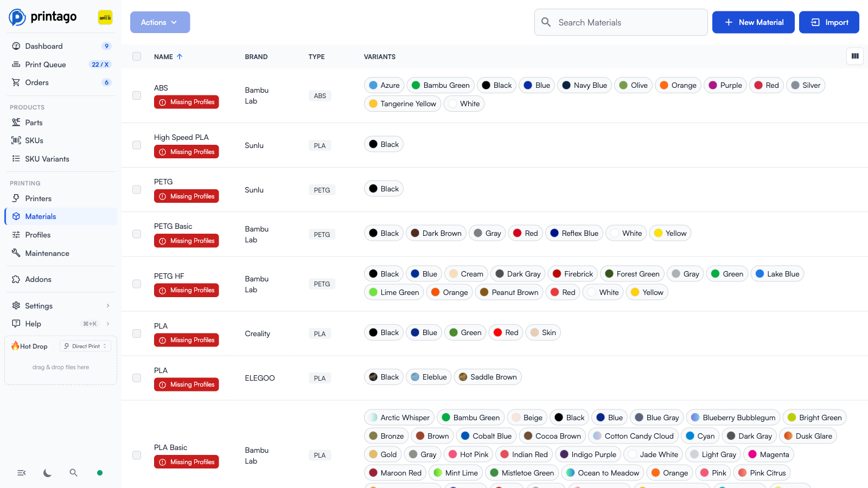Open the Actions dropdown menu
This screenshot has height=488, width=868.
(x=160, y=22)
